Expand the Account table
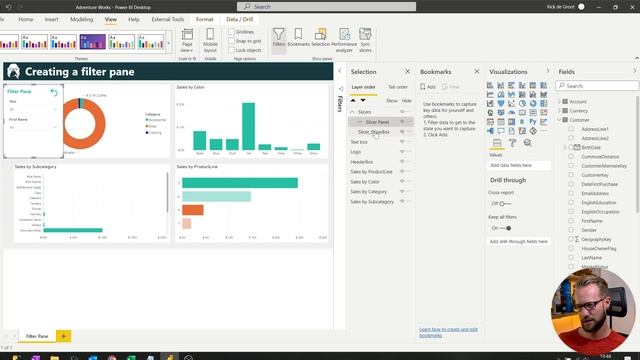The image size is (640, 360). [560, 101]
